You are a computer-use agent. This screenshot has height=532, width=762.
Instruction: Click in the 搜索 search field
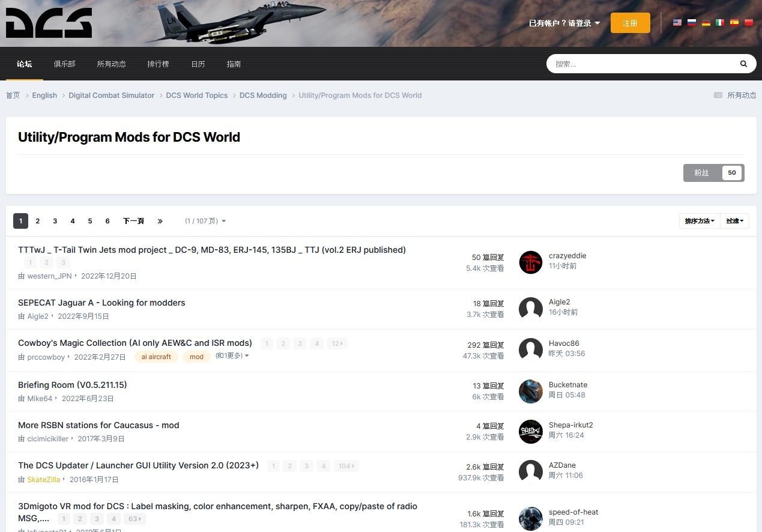click(x=643, y=64)
